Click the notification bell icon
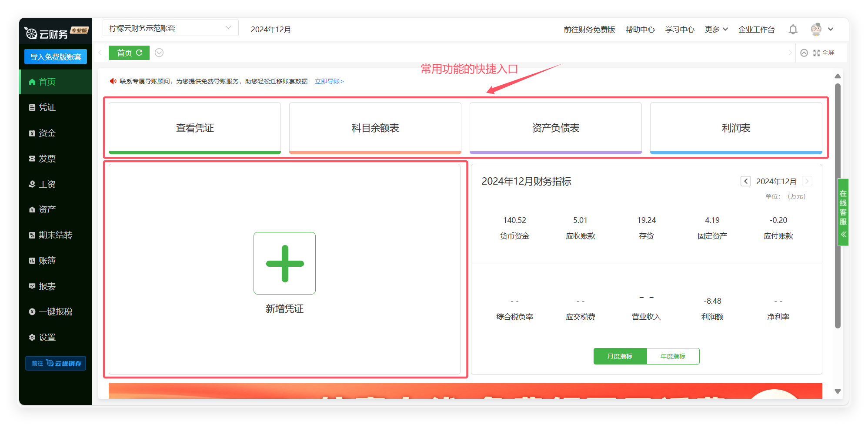868x424 pixels. click(793, 30)
